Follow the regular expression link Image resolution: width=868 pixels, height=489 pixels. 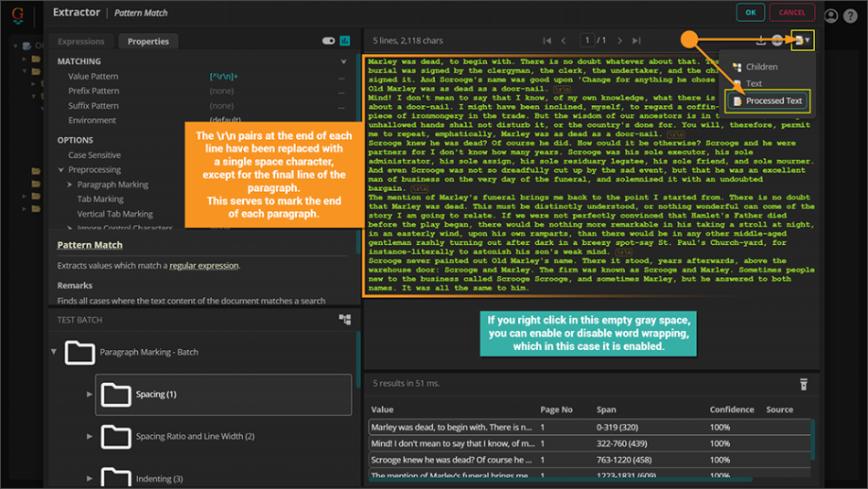pyautogui.click(x=204, y=266)
